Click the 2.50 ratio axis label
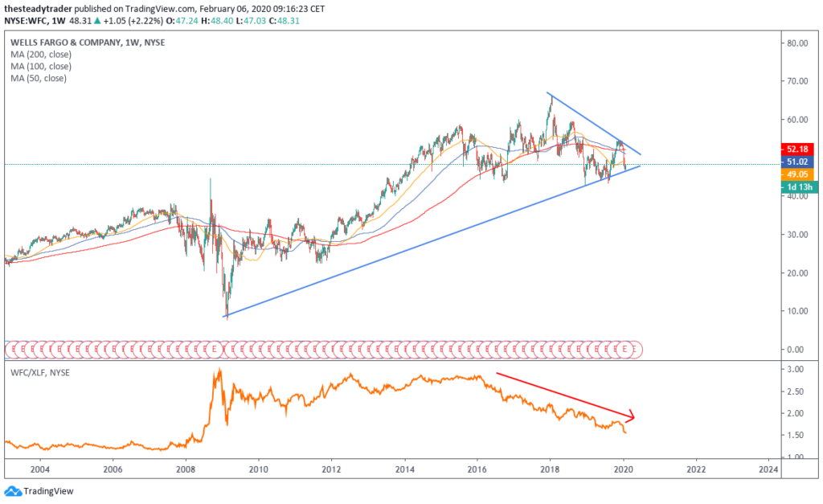 pyautogui.click(x=796, y=391)
